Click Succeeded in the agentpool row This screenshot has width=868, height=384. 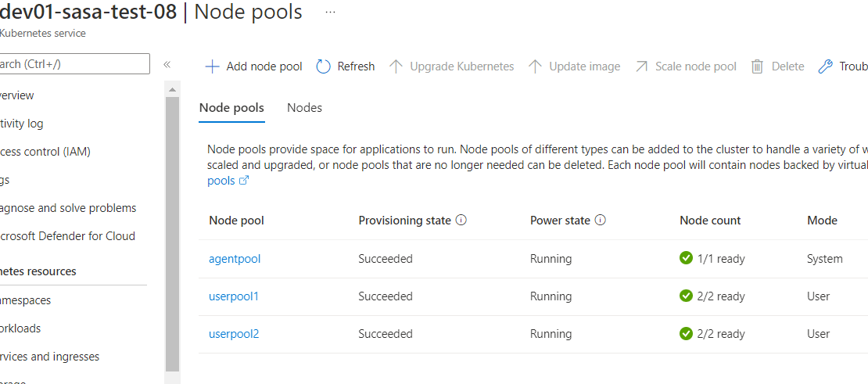(386, 258)
